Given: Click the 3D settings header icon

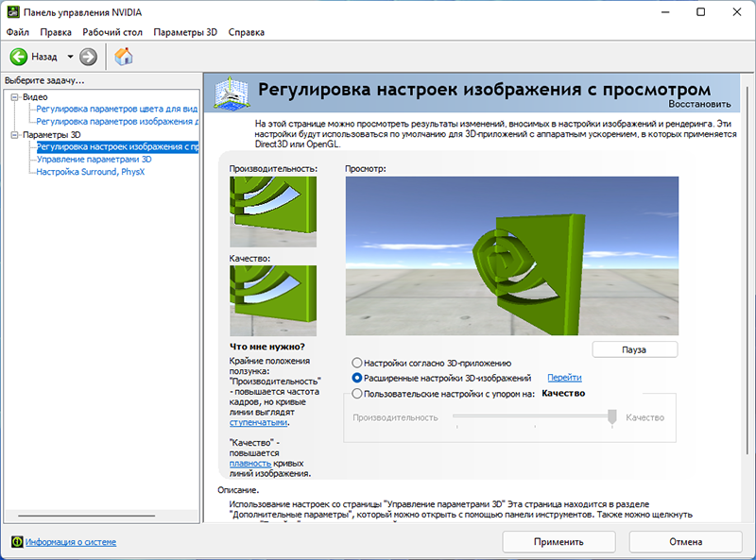Looking at the screenshot, I should 232,93.
